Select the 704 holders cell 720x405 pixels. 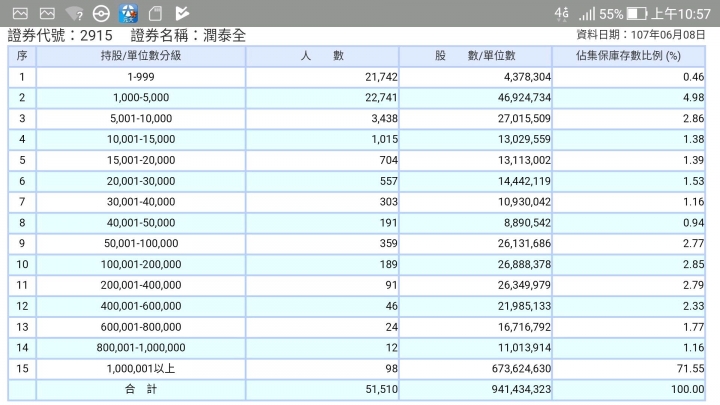tap(322, 160)
